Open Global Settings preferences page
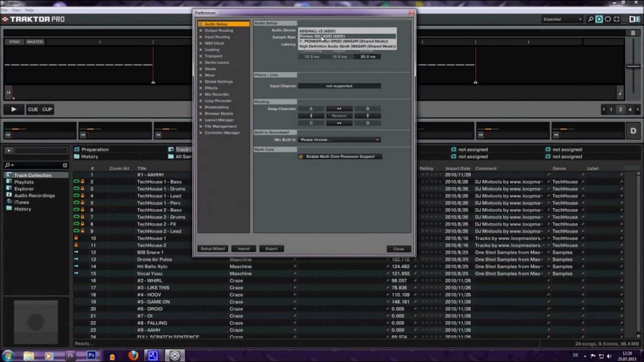The width and height of the screenshot is (644, 362). (218, 81)
